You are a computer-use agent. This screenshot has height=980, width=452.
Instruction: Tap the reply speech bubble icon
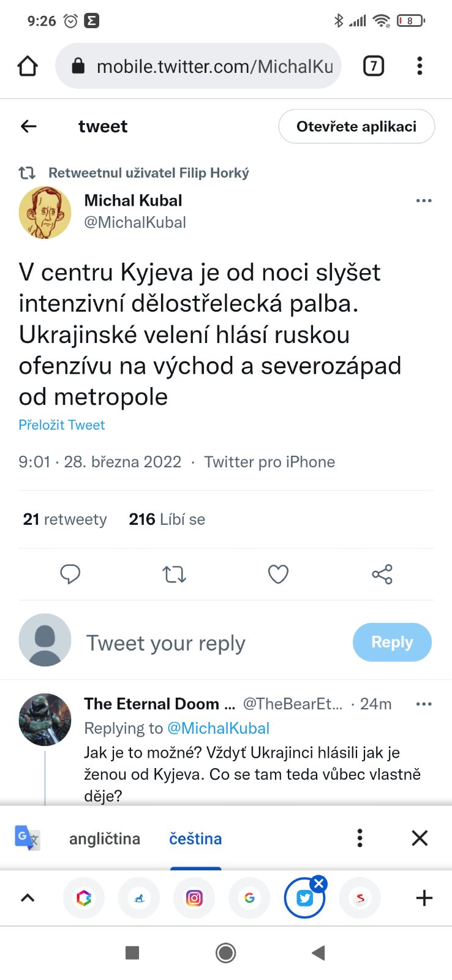(x=70, y=574)
